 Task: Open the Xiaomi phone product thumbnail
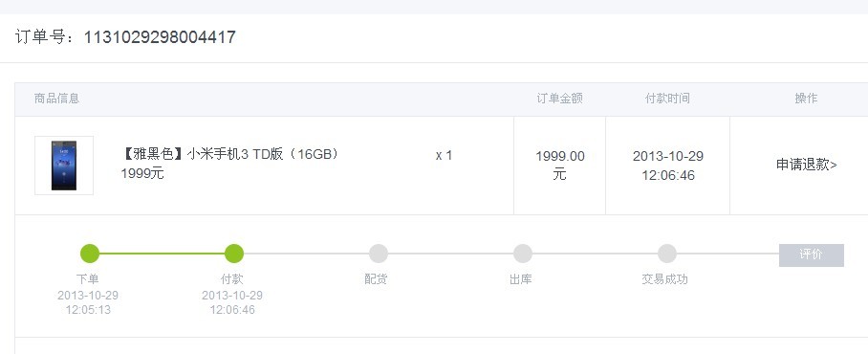(64, 166)
